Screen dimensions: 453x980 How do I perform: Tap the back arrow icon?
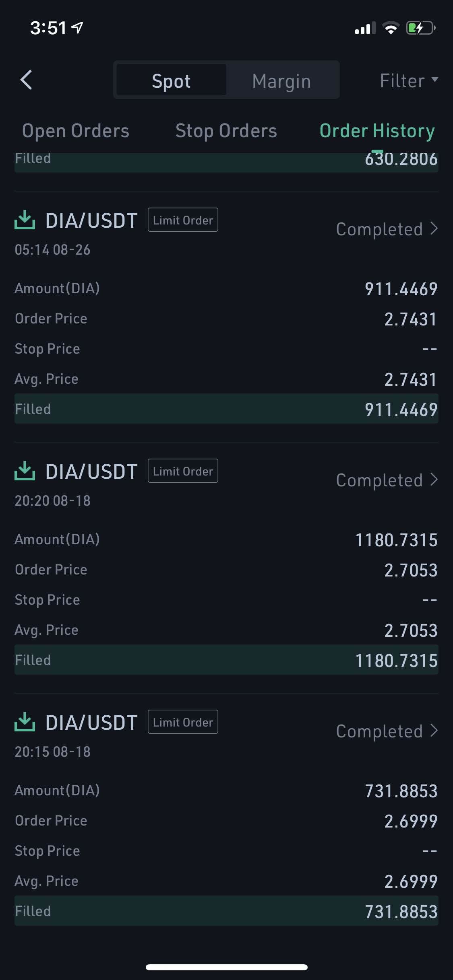pos(26,80)
